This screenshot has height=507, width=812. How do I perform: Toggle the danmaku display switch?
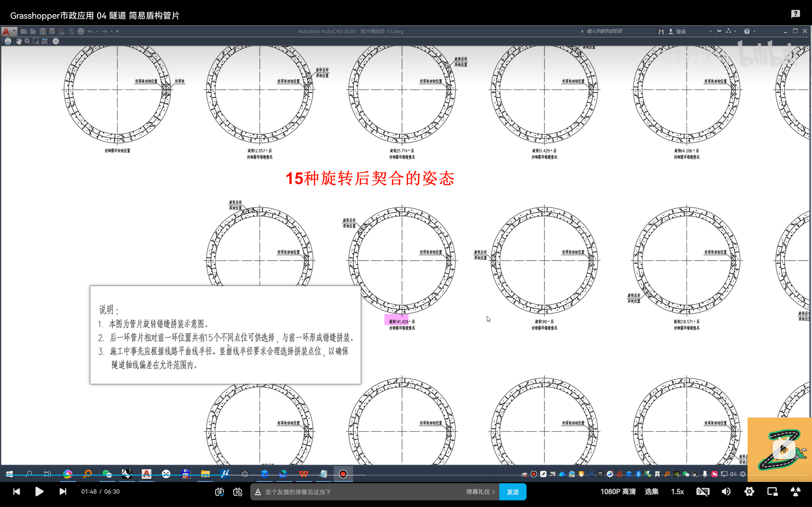[x=219, y=492]
